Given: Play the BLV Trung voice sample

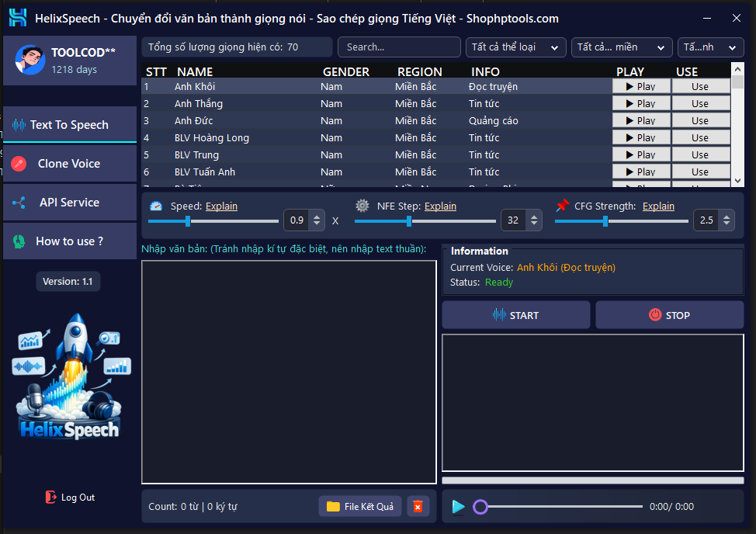Looking at the screenshot, I should point(641,154).
